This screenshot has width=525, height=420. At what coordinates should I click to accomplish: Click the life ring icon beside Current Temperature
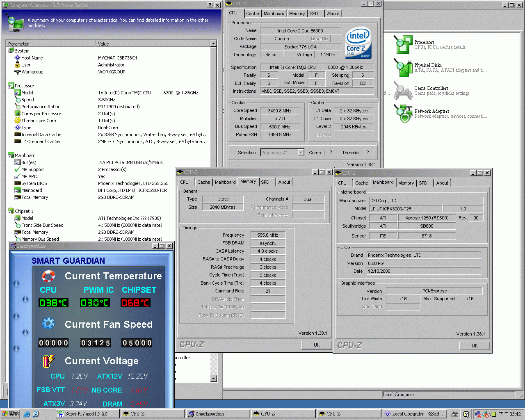point(48,276)
